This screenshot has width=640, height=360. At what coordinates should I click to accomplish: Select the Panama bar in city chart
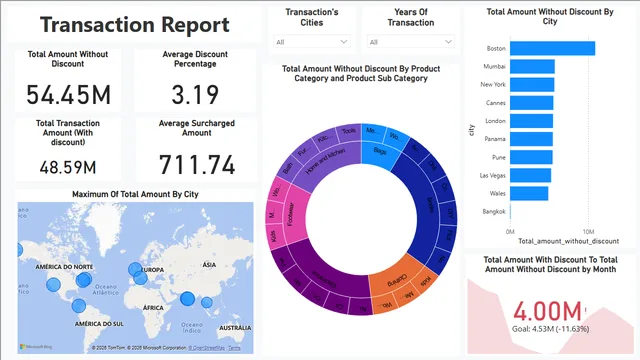tap(531, 139)
